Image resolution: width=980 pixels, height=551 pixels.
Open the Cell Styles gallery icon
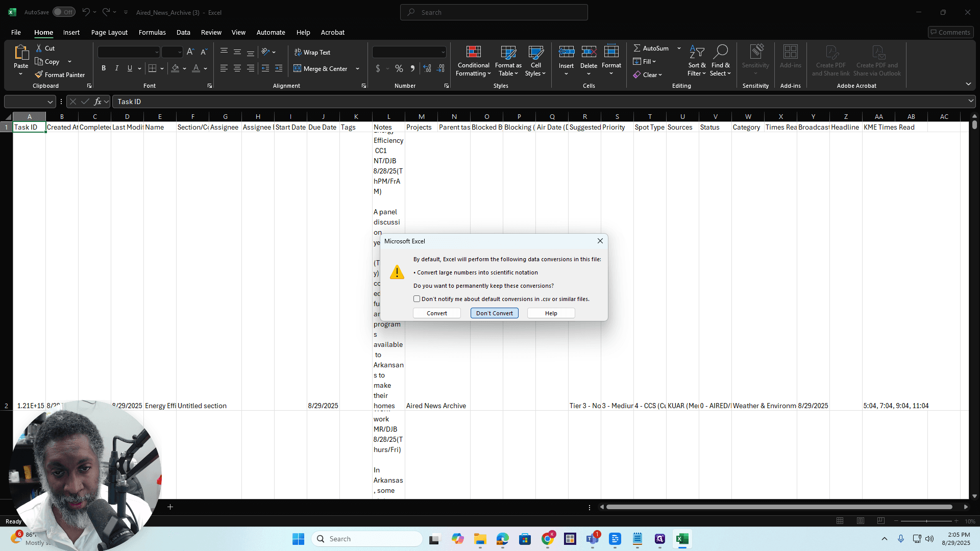click(x=535, y=52)
